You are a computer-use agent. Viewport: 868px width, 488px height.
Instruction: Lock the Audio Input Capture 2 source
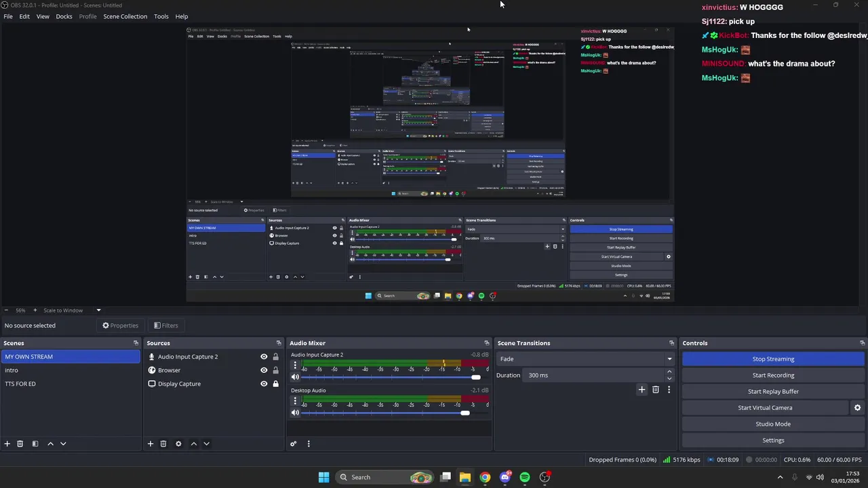(275, 357)
